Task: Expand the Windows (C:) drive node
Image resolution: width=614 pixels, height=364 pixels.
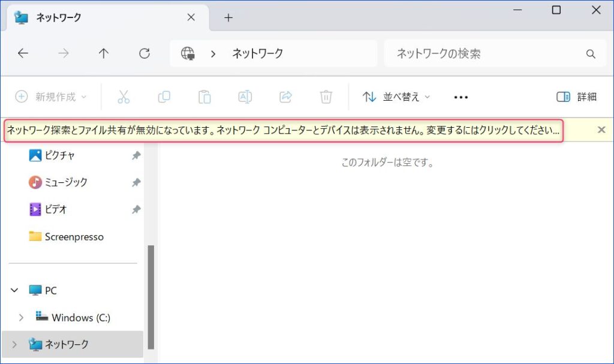Action: click(22, 317)
